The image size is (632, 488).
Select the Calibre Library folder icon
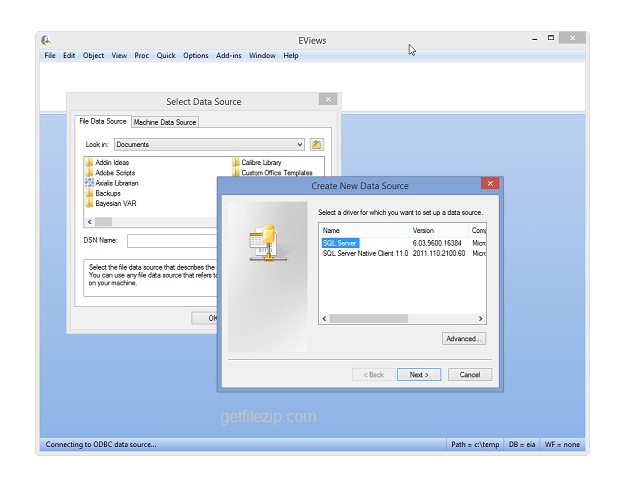pyautogui.click(x=236, y=162)
